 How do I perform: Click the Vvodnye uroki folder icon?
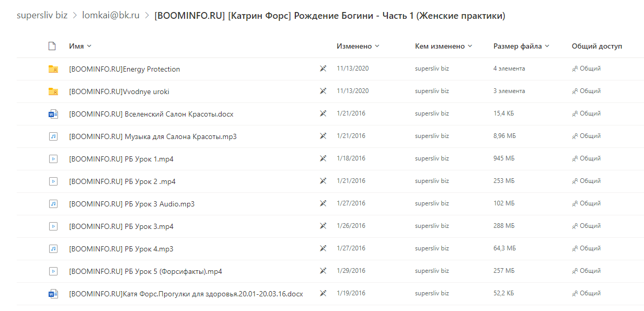point(53,91)
